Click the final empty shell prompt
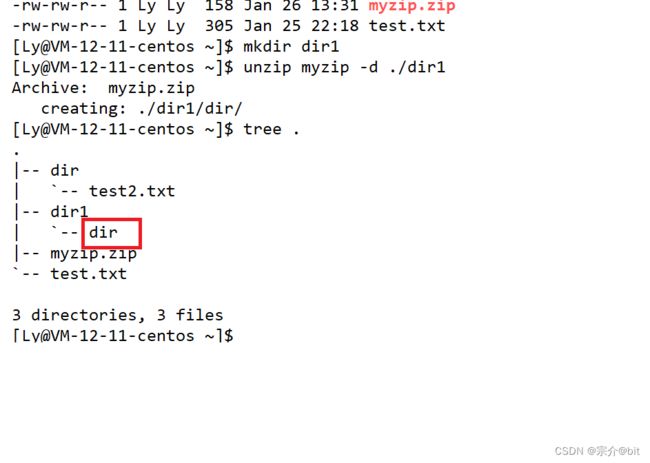This screenshot has width=650, height=463. [123, 335]
